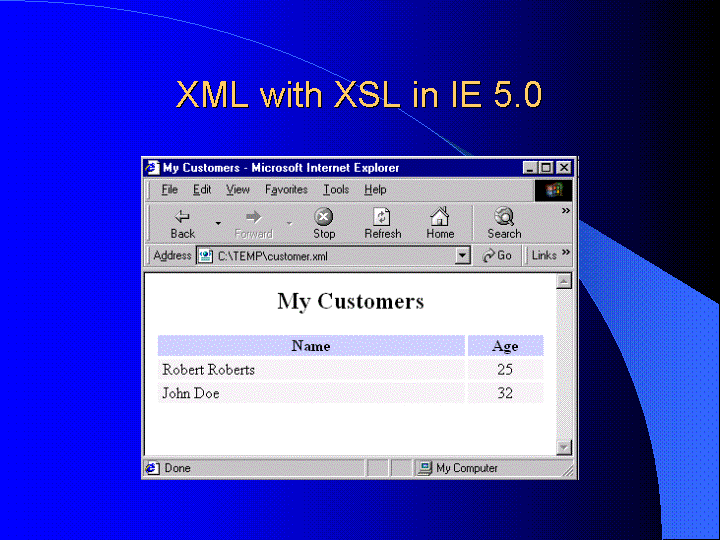Click the Go button
Viewport: 720px width, 540px height.
click(497, 255)
